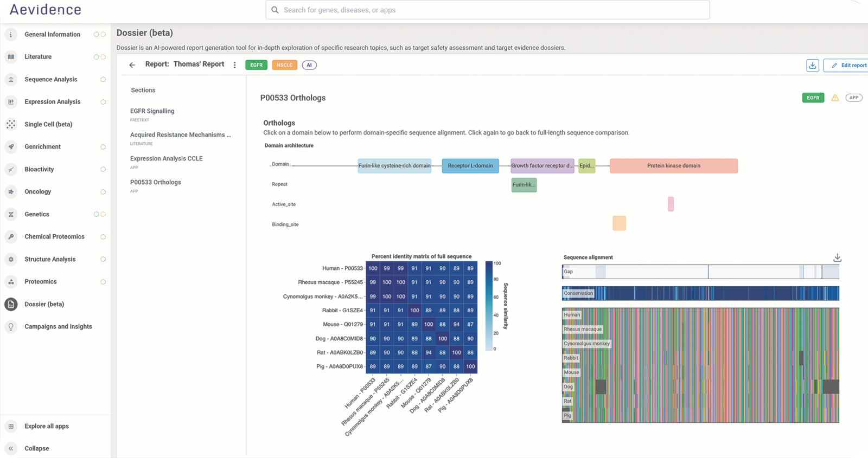Image resolution: width=868 pixels, height=458 pixels.
Task: Click the NSCLC tag
Action: click(x=285, y=65)
